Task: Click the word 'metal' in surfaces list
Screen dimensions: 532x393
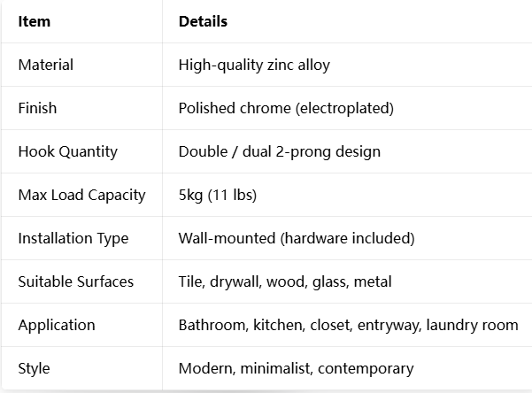Action: (372, 281)
